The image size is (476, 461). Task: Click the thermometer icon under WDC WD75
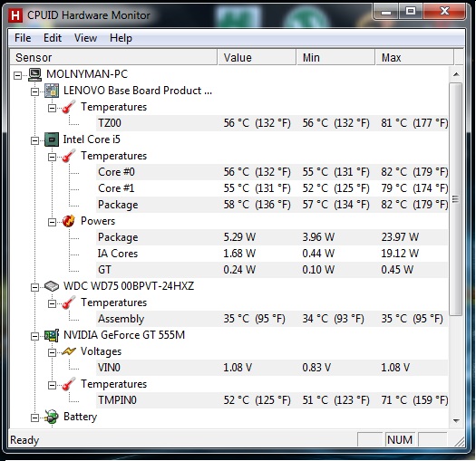click(x=69, y=303)
